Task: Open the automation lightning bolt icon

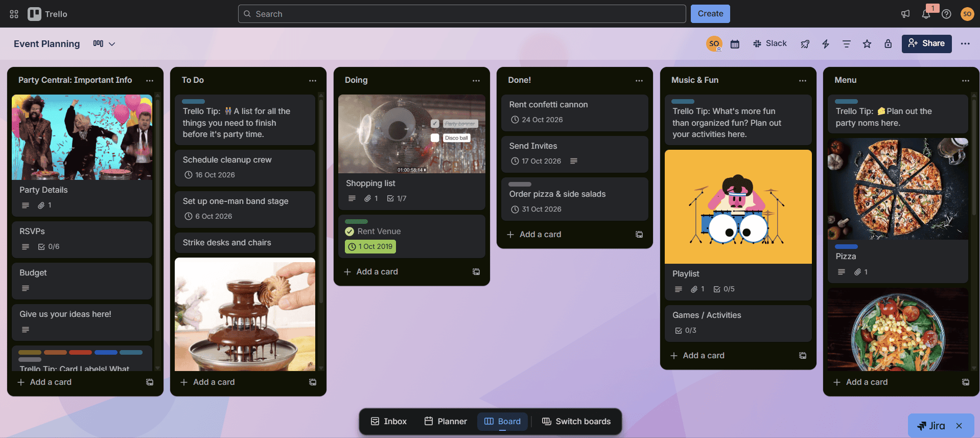Action: coord(825,44)
